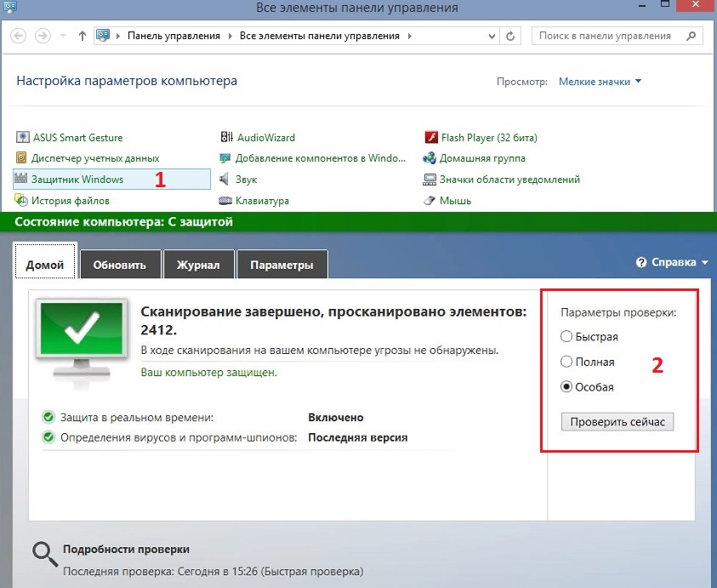
Task: Open recent locations dropdown arrow
Action: coord(63,36)
